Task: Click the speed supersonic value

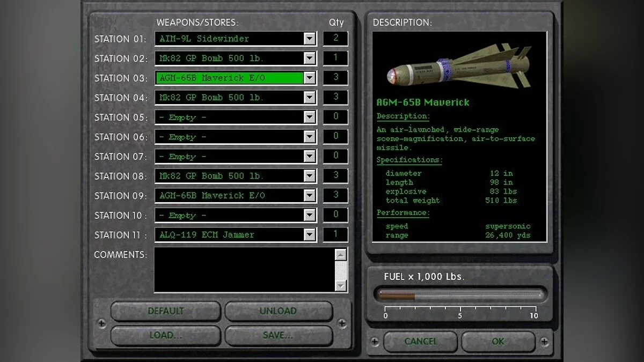Action: click(508, 226)
